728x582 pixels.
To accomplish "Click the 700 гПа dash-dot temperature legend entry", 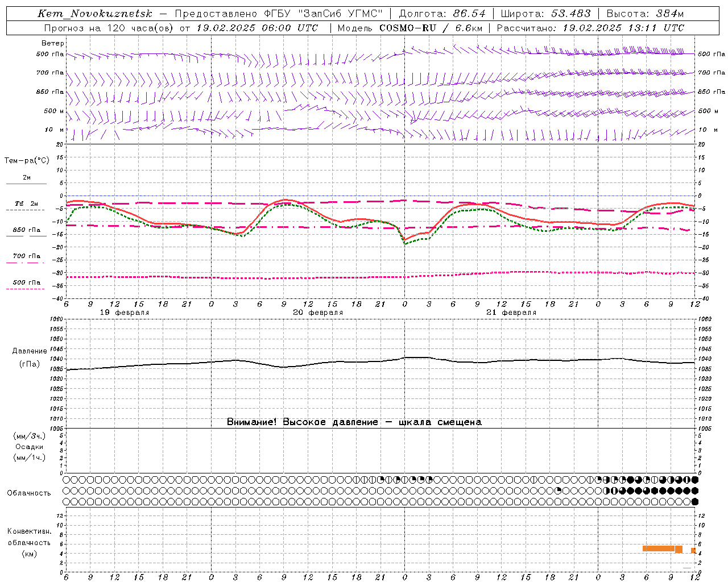I will (26, 258).
